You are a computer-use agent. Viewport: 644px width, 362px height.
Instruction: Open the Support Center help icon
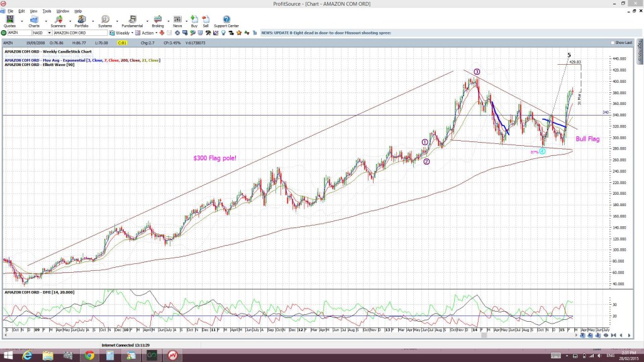[x=226, y=21]
